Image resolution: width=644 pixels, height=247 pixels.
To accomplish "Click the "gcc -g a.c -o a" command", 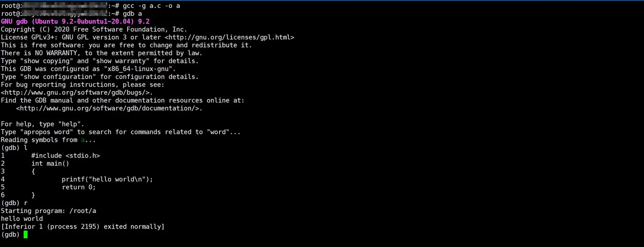I will pyautogui.click(x=151, y=6).
